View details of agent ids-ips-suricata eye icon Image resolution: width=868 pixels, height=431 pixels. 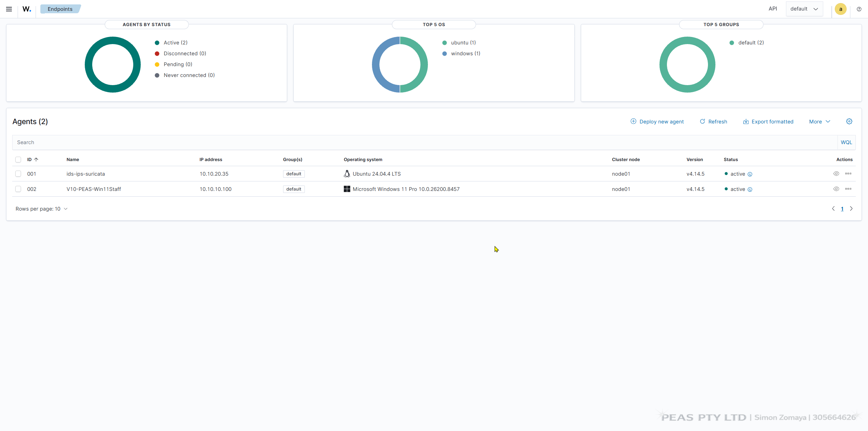(836, 174)
